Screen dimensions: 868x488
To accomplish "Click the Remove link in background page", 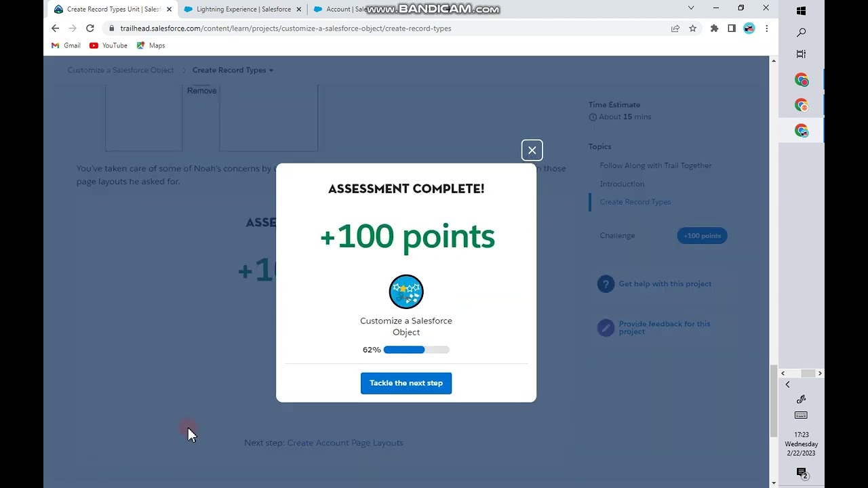I will tap(202, 91).
